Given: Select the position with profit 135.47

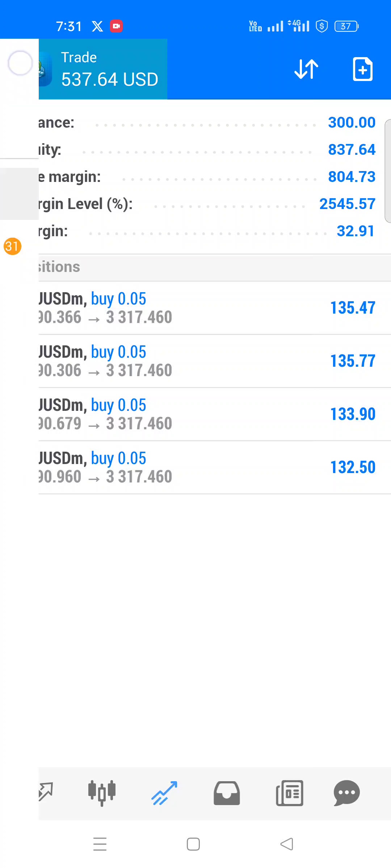Looking at the screenshot, I should click(x=214, y=308).
